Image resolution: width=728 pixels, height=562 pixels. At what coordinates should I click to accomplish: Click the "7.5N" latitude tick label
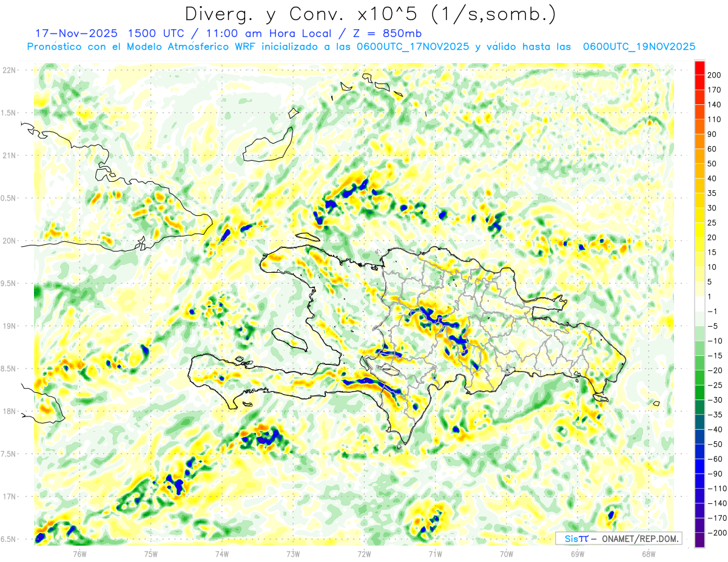click(x=9, y=454)
